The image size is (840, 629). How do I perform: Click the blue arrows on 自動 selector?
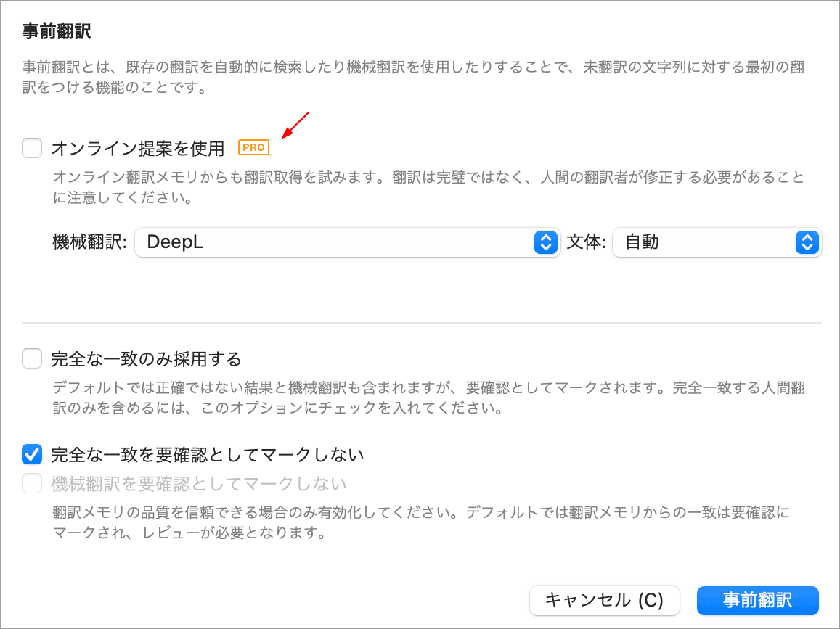pyautogui.click(x=806, y=242)
